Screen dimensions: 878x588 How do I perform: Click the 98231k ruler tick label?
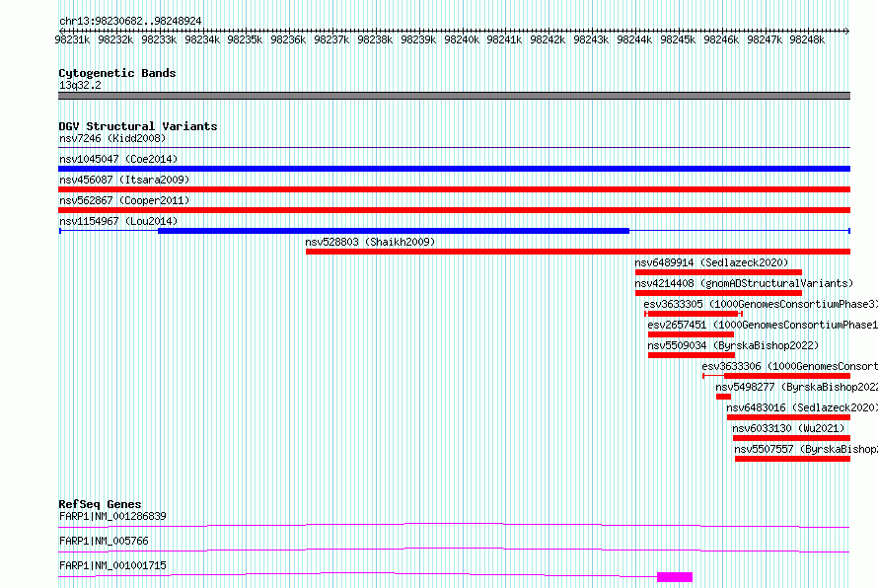click(72, 39)
